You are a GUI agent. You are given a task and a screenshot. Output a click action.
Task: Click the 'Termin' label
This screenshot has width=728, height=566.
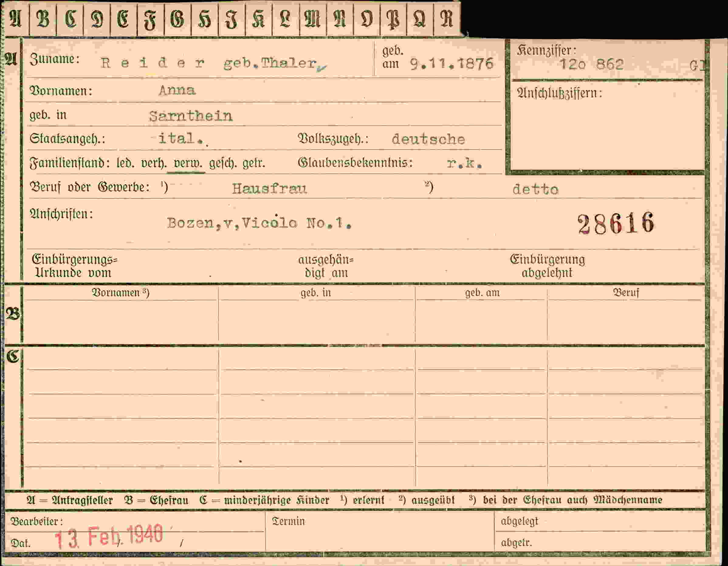coord(288,521)
